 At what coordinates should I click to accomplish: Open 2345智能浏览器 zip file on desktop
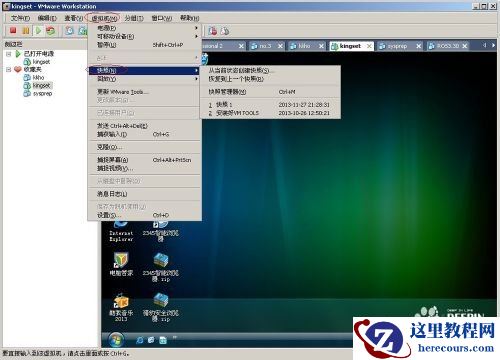161,267
